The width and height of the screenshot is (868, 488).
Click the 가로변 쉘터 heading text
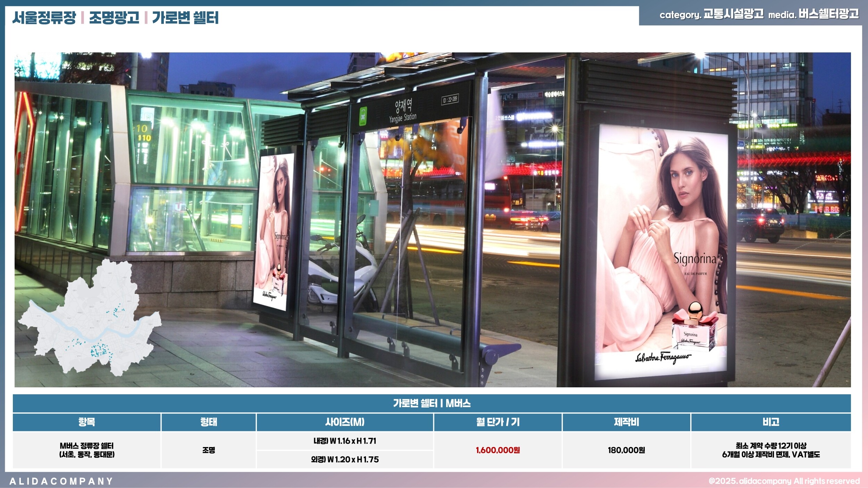pyautogui.click(x=185, y=17)
